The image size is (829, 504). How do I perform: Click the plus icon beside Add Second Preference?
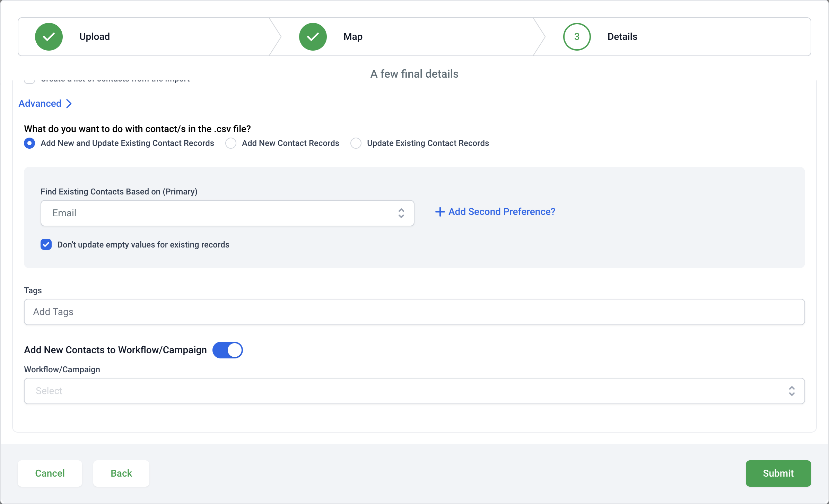click(x=440, y=212)
